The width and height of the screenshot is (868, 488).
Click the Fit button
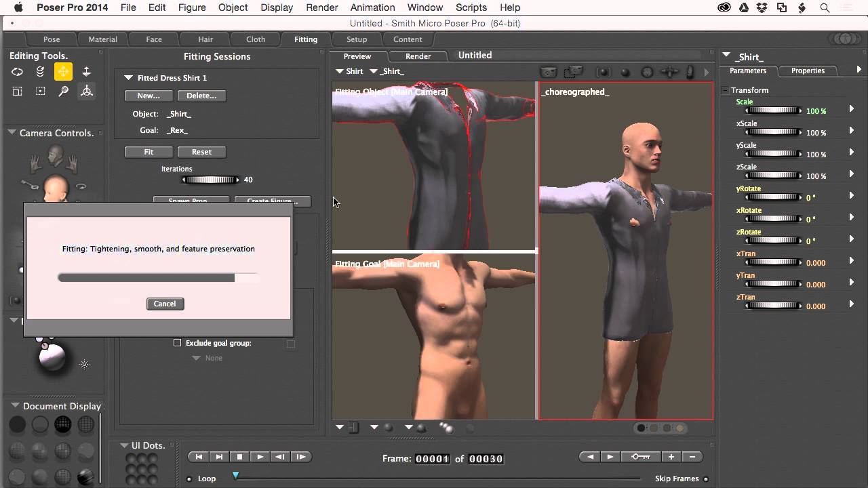pos(149,152)
